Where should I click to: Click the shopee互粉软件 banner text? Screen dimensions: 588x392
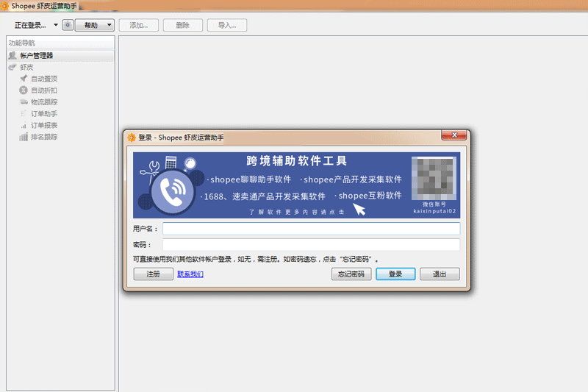[x=370, y=196]
